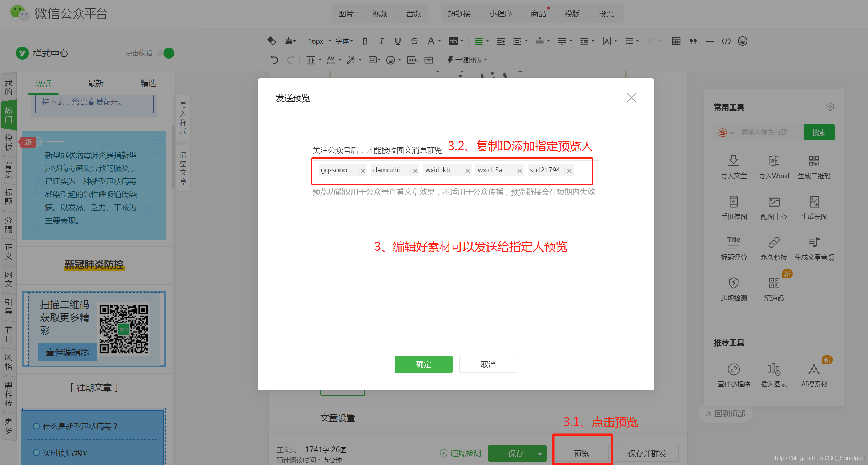Undo the last edit

pos(274,60)
